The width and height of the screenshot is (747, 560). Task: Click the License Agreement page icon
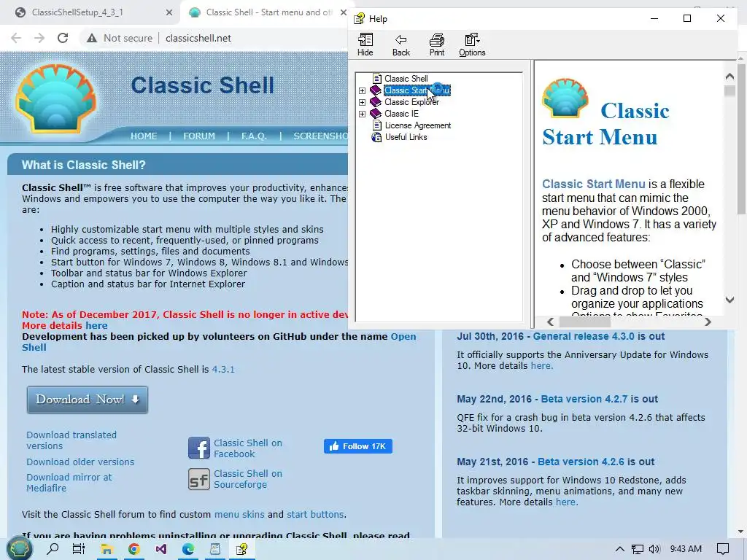(x=377, y=125)
